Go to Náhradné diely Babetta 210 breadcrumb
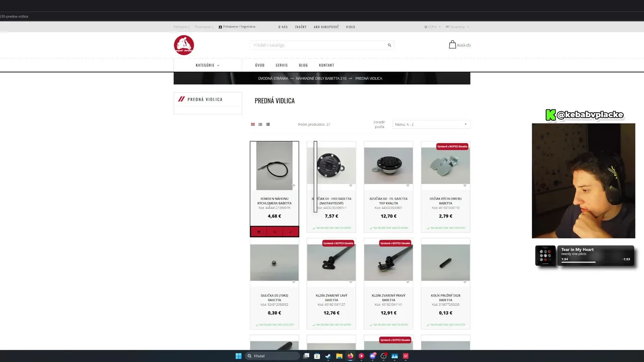The width and height of the screenshot is (644, 362). 321,78
